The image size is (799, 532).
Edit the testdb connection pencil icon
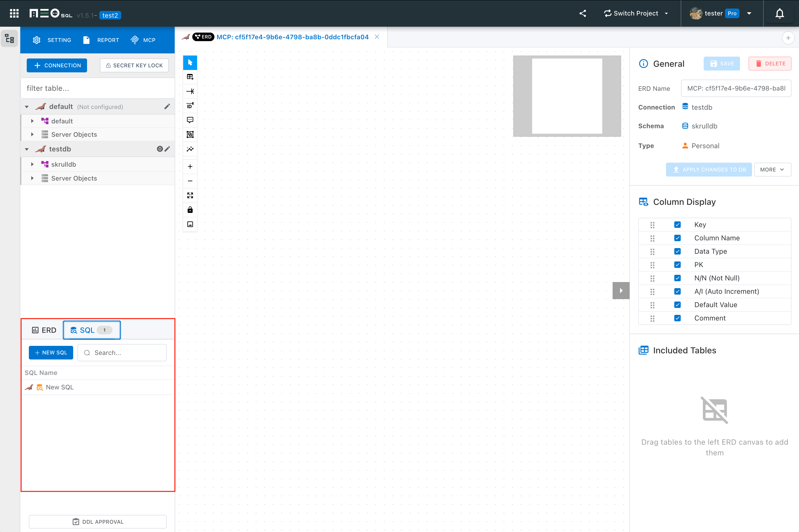167,149
